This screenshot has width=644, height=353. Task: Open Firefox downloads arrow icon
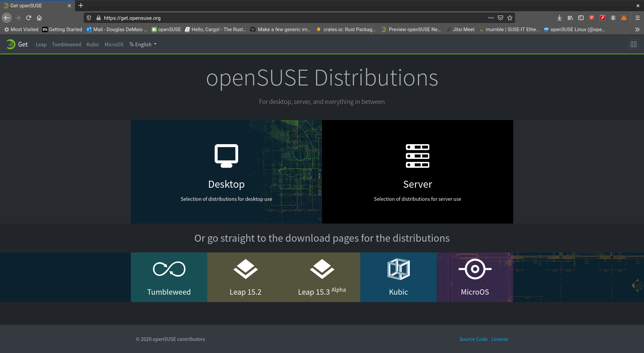tap(559, 18)
